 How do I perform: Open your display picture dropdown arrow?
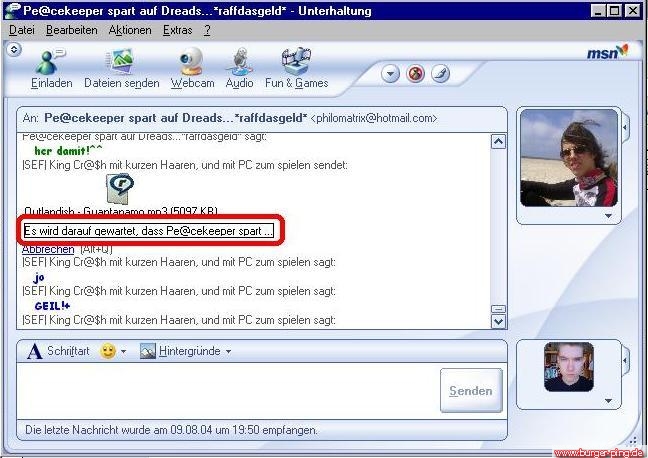pos(608,401)
